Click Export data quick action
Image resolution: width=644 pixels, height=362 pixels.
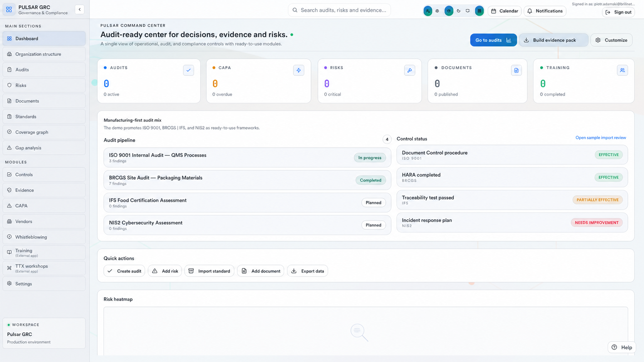coord(307,271)
